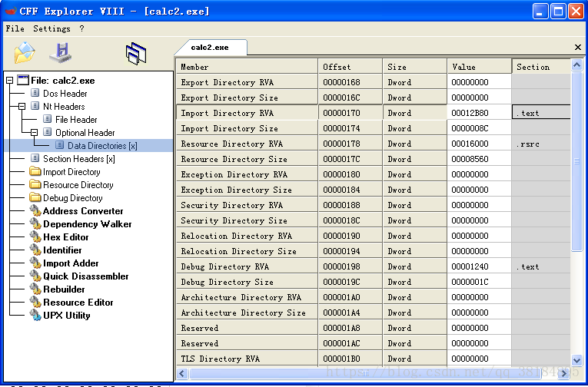Click the offset cell 000001AC
The height and width of the screenshot is (387, 588).
coord(350,343)
